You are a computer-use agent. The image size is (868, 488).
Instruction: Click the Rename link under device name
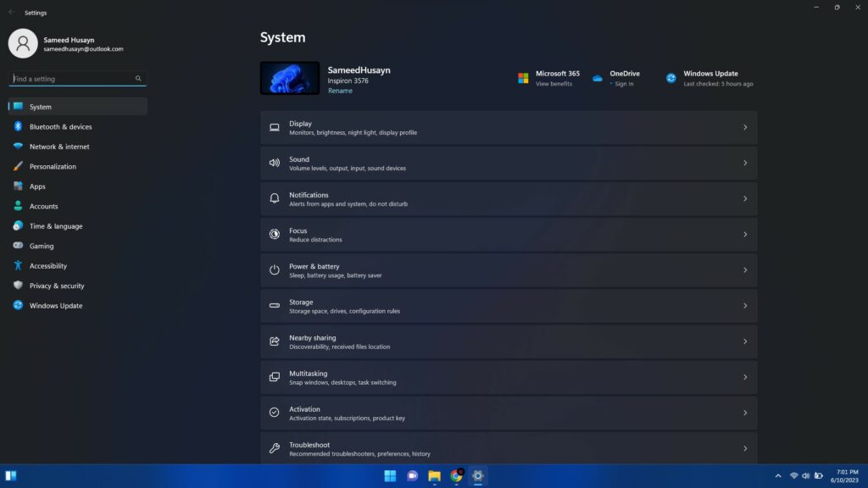coord(340,91)
